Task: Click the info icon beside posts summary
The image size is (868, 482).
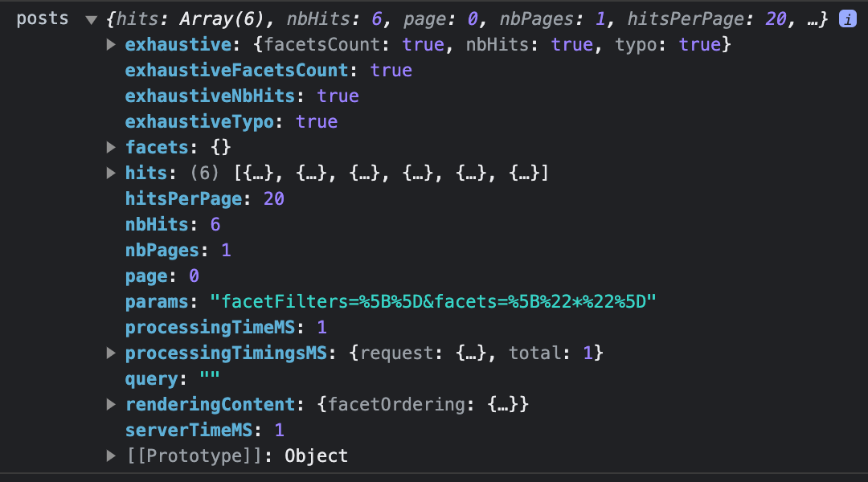Action: tap(848, 18)
